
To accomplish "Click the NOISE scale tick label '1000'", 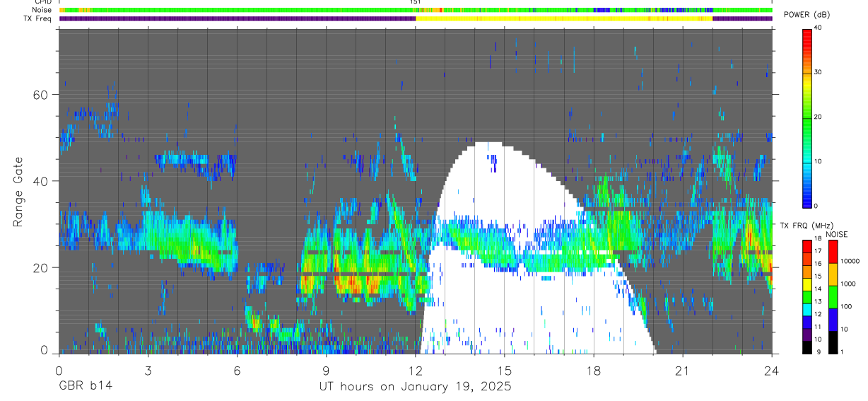I will [x=847, y=284].
